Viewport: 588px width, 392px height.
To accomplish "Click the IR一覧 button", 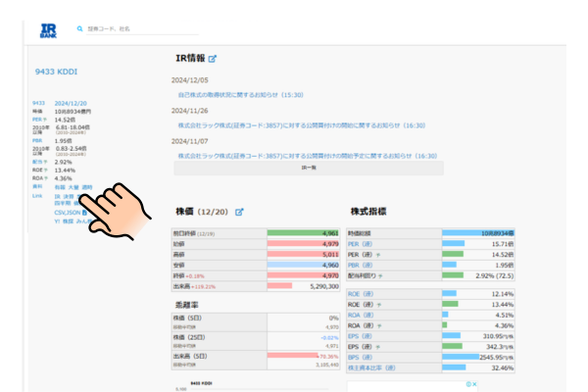I will point(309,168).
